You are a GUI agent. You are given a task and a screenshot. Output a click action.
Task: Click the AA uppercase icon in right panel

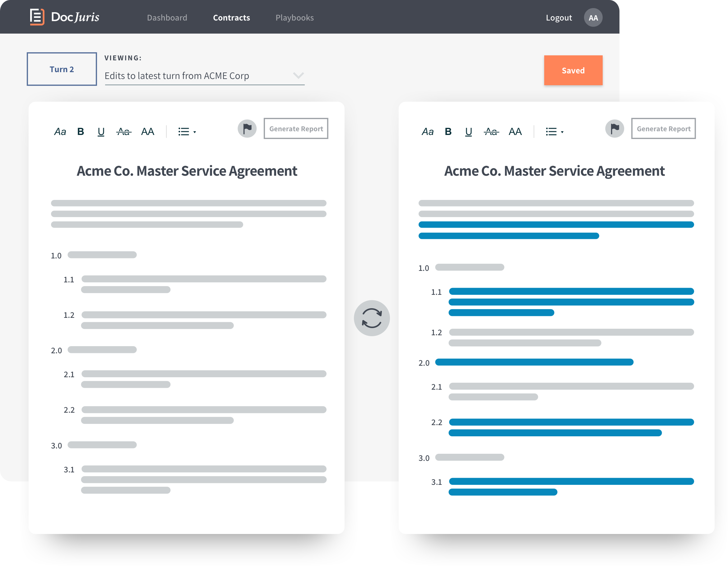515,132
